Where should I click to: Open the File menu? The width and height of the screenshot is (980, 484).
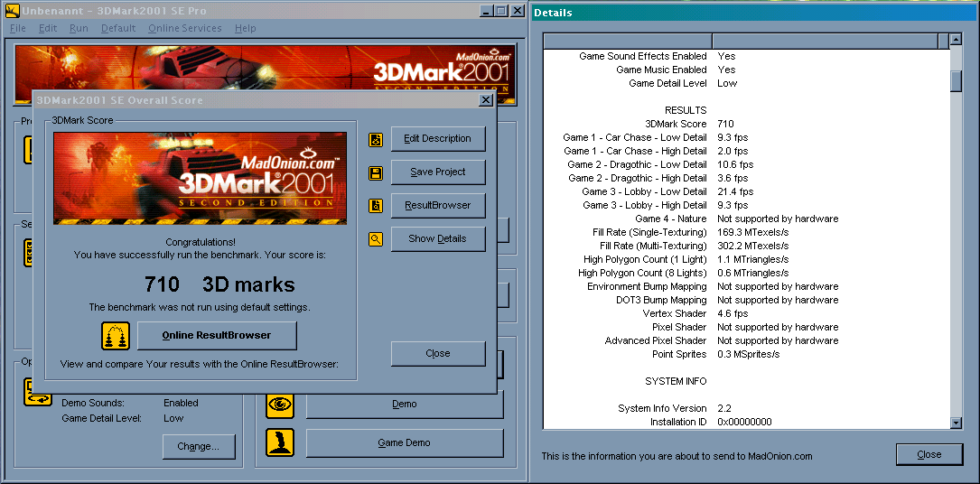[18, 28]
